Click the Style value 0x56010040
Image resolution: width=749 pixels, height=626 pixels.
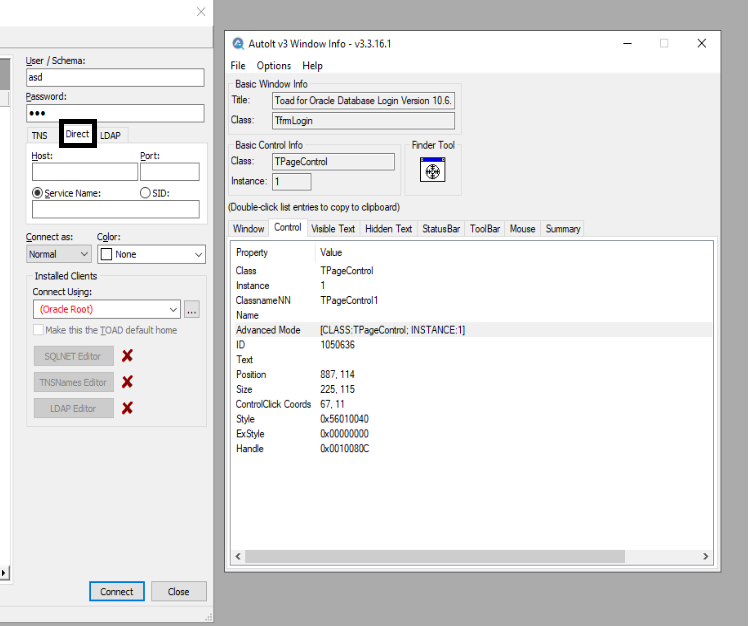coord(344,419)
